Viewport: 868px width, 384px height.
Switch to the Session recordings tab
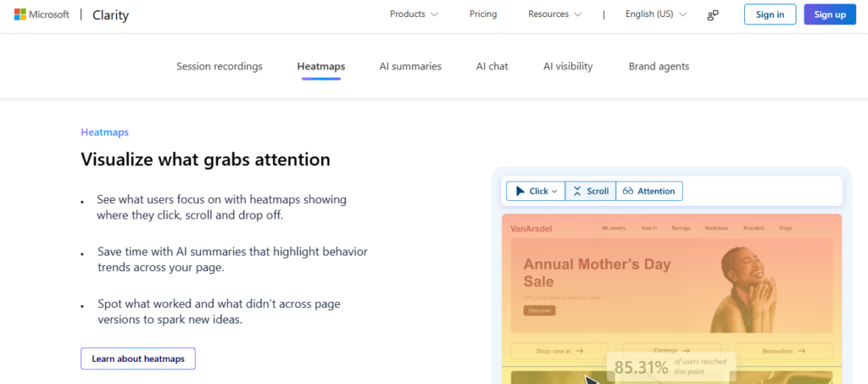[x=220, y=66]
